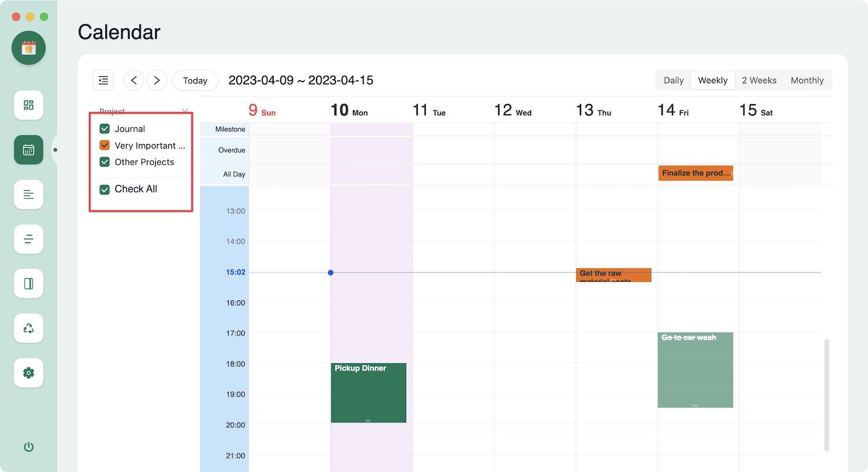The image size is (868, 472).
Task: Collapse the Project list chevron
Action: tap(185, 110)
